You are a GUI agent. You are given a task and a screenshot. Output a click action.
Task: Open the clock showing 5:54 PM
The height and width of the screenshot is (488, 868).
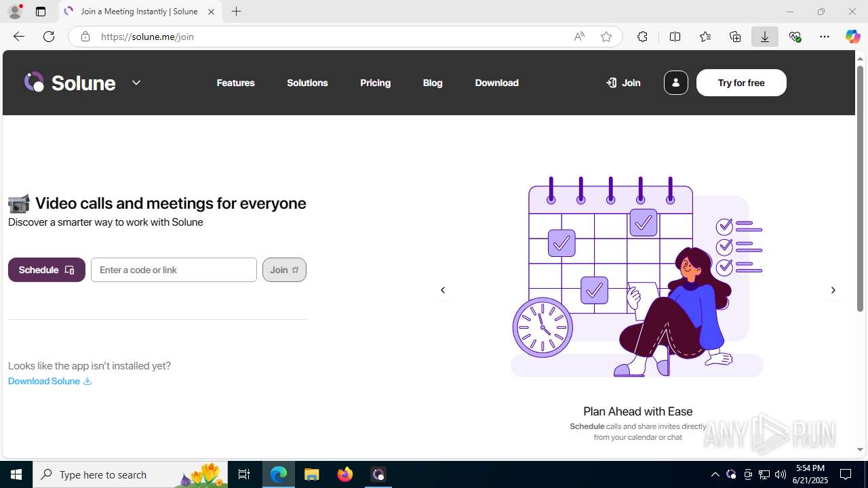(x=810, y=474)
